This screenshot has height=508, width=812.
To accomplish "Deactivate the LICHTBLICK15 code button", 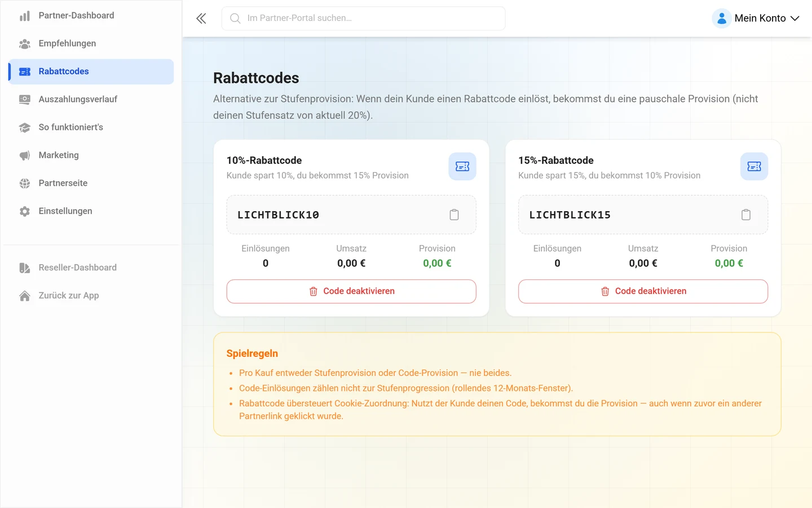I will (x=643, y=291).
